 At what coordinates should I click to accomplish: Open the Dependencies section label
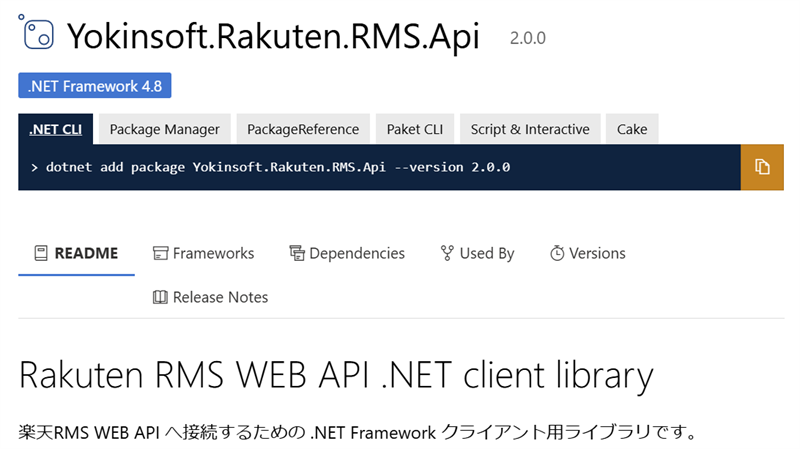coord(357,253)
